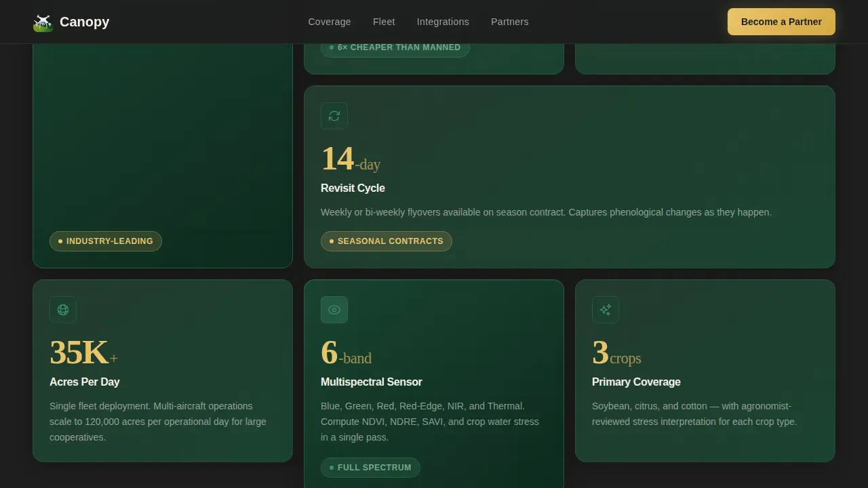Click the 14-day statistic value

click(x=351, y=159)
